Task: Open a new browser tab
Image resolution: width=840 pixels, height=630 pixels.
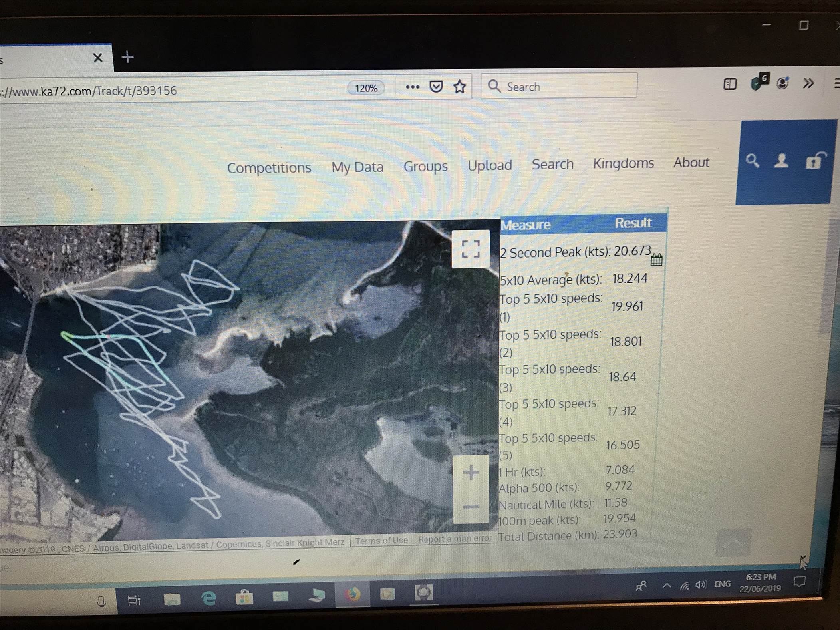Action: click(127, 57)
